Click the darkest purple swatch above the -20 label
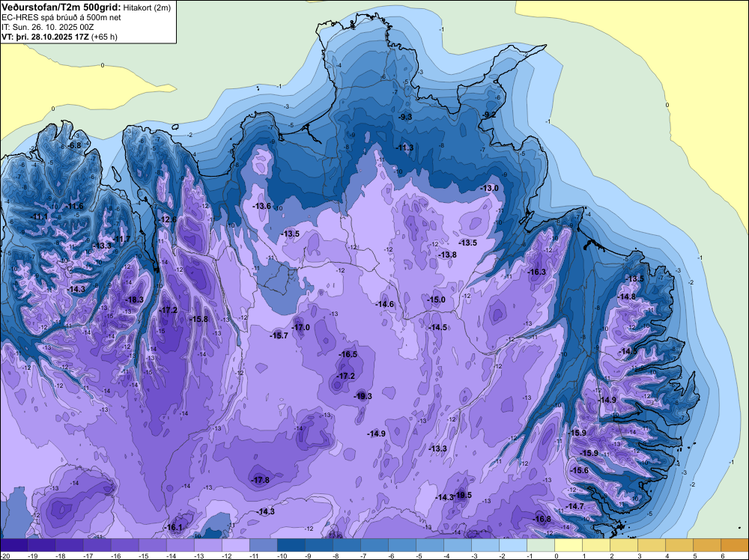749x560 pixels. [x=13, y=545]
